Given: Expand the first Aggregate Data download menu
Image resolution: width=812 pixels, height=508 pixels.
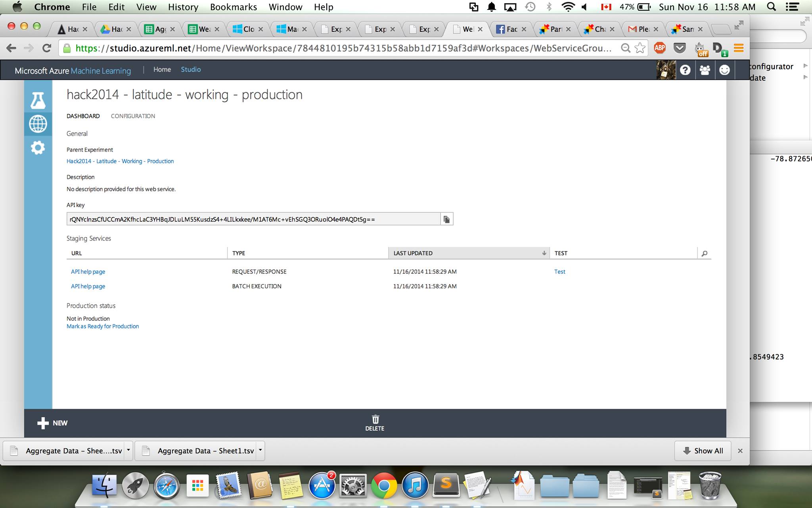Looking at the screenshot, I should click(x=128, y=450).
